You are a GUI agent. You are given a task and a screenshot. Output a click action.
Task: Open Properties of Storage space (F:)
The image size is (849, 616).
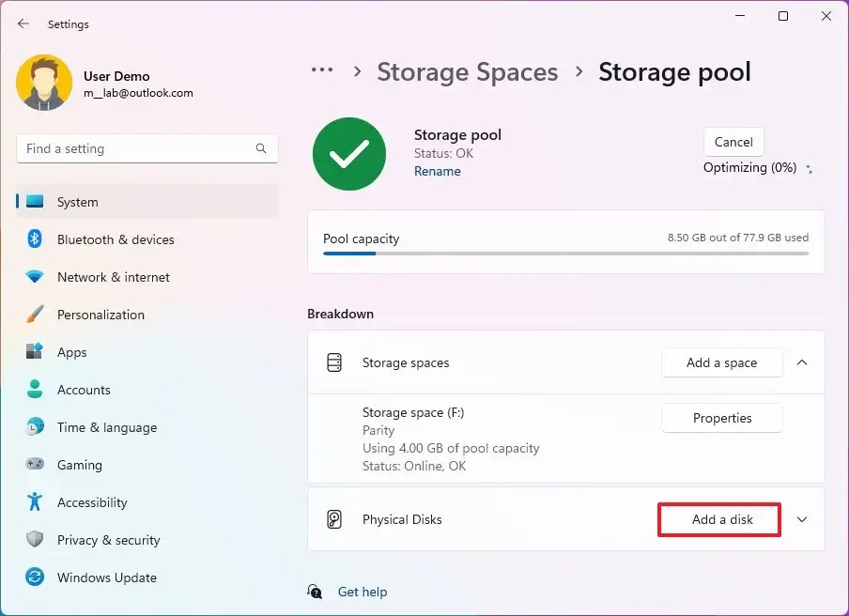[x=721, y=418]
